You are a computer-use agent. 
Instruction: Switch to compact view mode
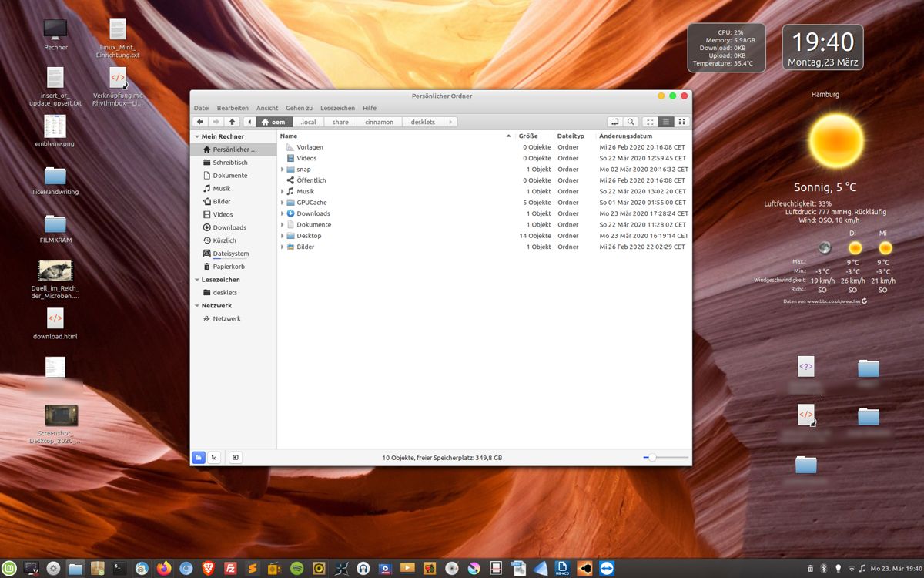pyautogui.click(x=681, y=122)
